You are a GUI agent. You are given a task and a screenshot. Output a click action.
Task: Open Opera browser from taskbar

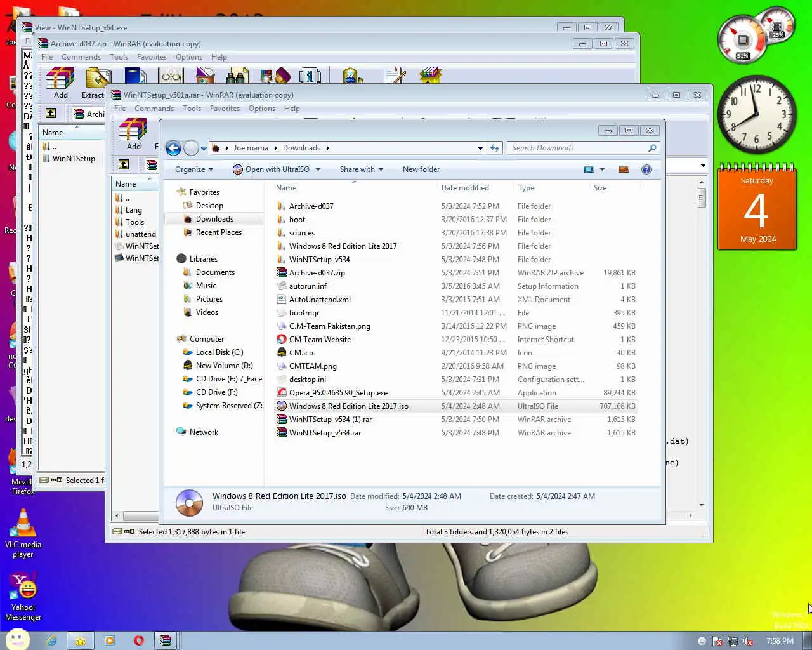tap(138, 640)
